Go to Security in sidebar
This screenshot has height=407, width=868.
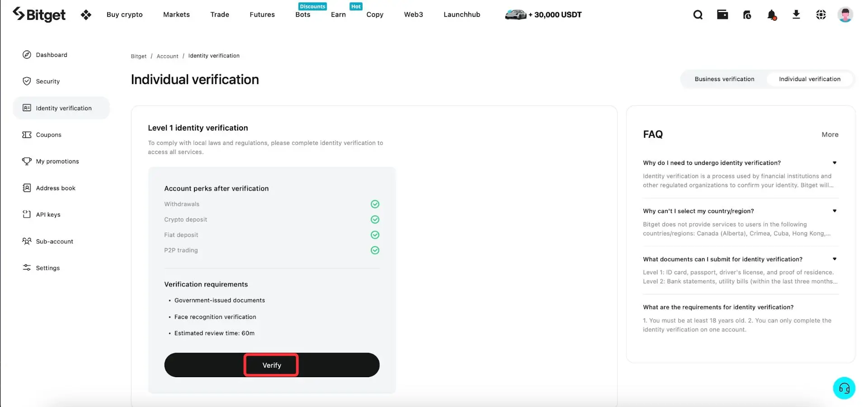click(47, 81)
